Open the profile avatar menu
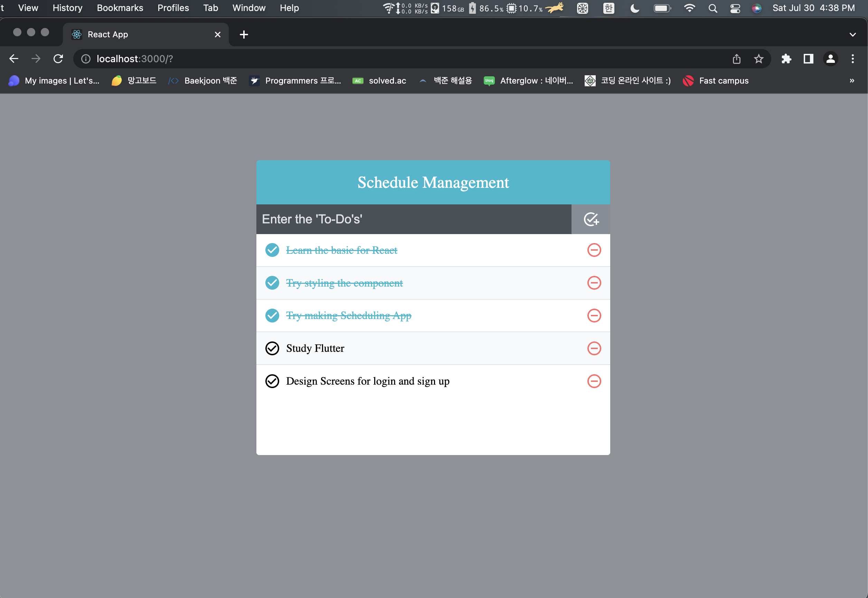This screenshot has height=598, width=868. [x=830, y=59]
